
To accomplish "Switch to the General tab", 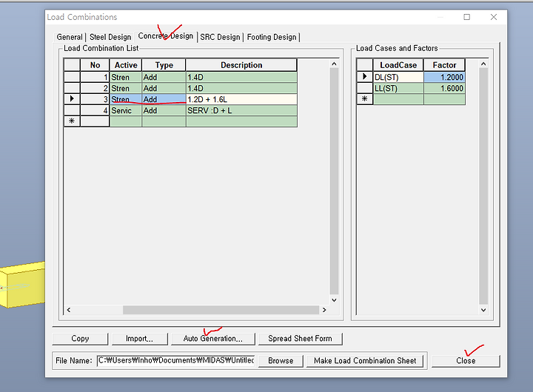I will pos(70,37).
